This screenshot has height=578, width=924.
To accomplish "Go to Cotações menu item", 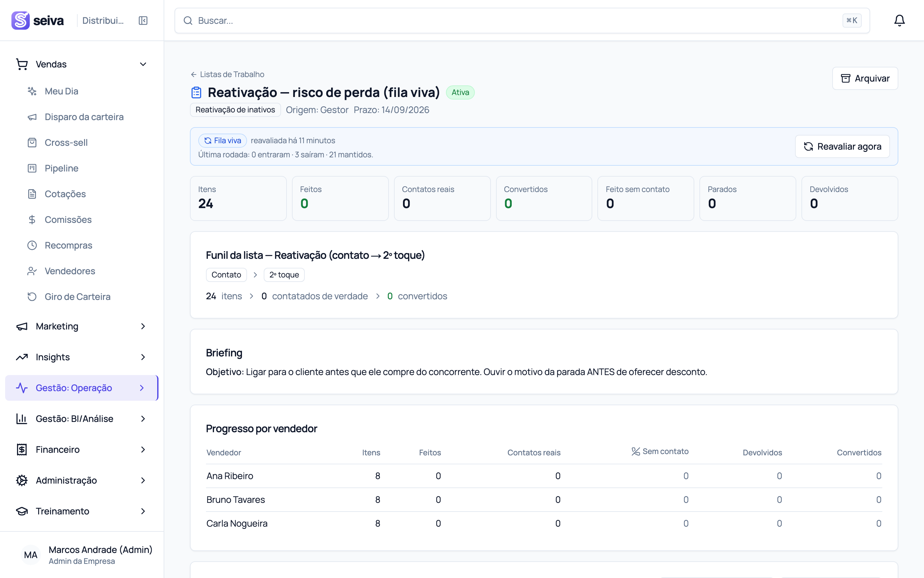I will [82, 194].
